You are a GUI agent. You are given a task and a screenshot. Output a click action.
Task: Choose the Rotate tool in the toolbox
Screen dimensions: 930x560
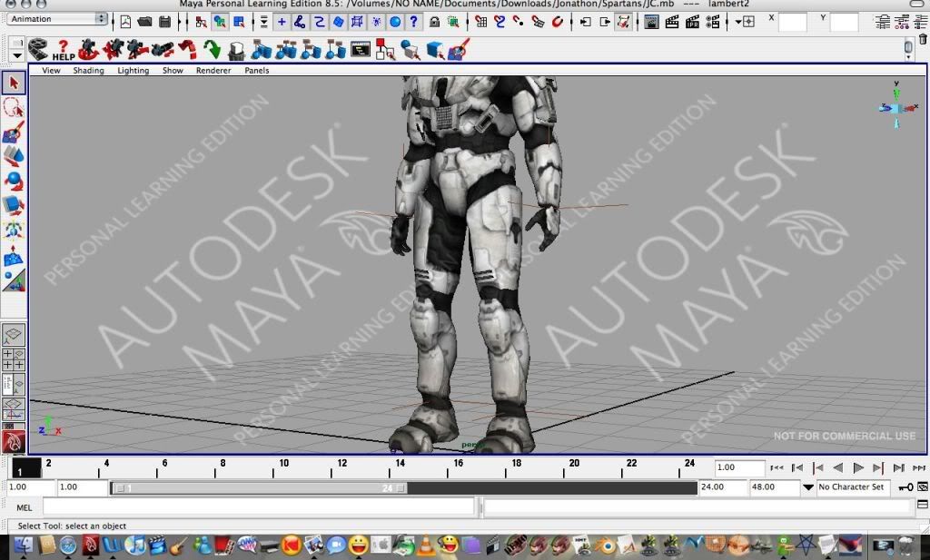tap(14, 181)
